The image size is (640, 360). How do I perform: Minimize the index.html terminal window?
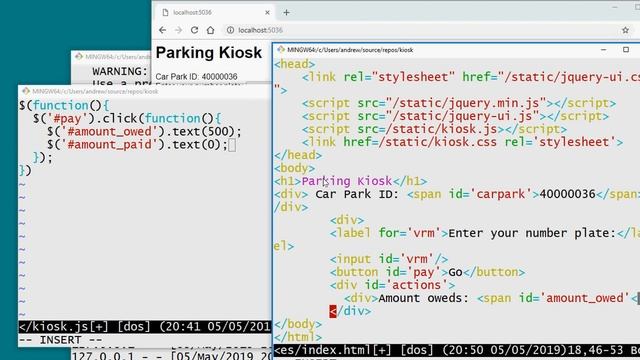coord(603,49)
